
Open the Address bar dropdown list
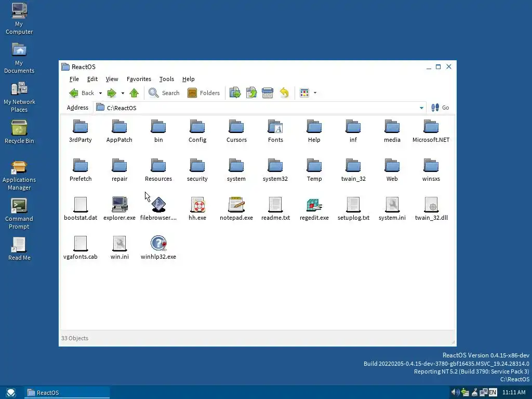421,108
